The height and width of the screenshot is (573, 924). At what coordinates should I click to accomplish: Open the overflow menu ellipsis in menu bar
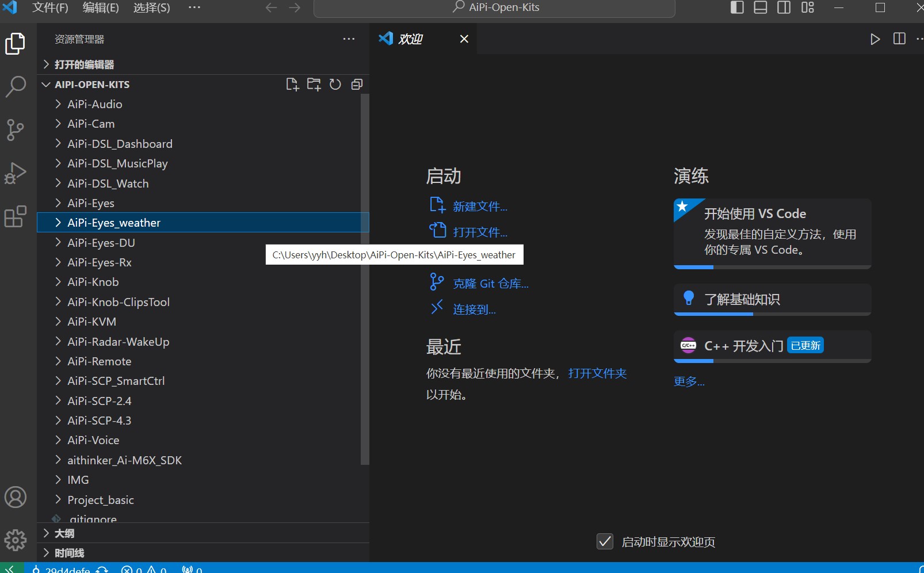click(194, 7)
